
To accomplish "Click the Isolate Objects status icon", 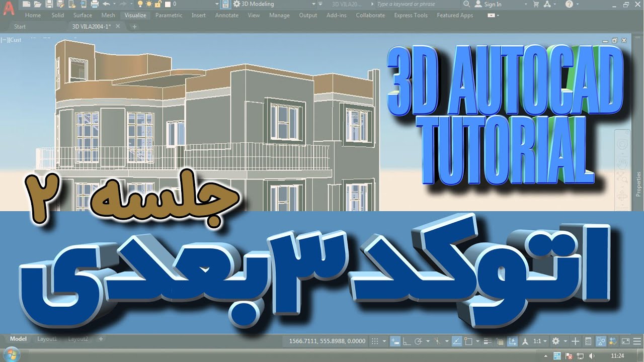I will tap(601, 341).
